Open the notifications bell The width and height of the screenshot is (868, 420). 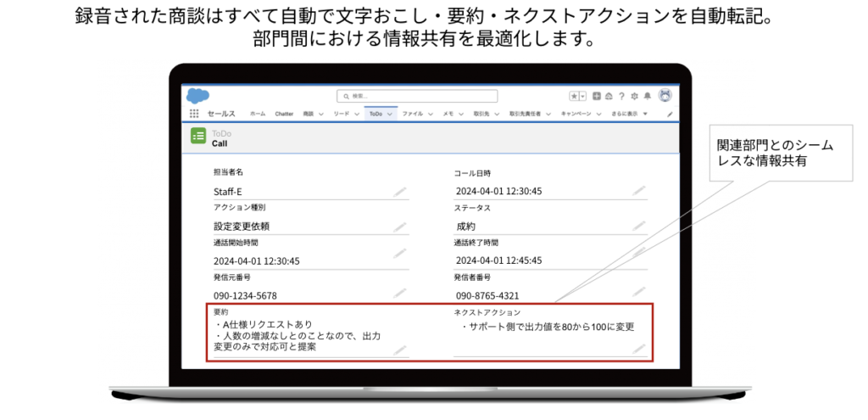(x=647, y=96)
